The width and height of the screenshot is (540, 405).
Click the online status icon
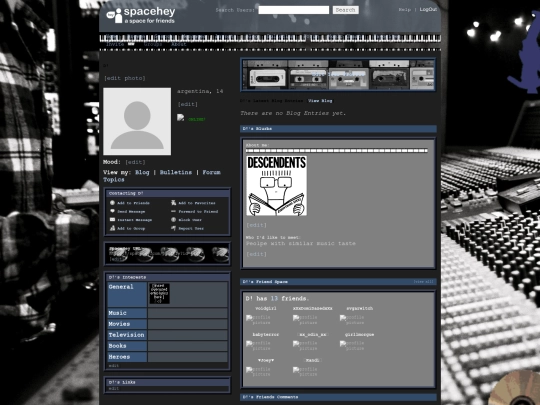[180, 118]
